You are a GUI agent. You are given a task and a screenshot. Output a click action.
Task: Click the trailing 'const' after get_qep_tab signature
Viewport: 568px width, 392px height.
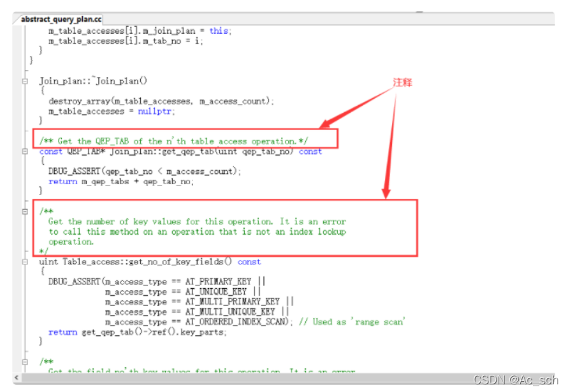(310, 152)
